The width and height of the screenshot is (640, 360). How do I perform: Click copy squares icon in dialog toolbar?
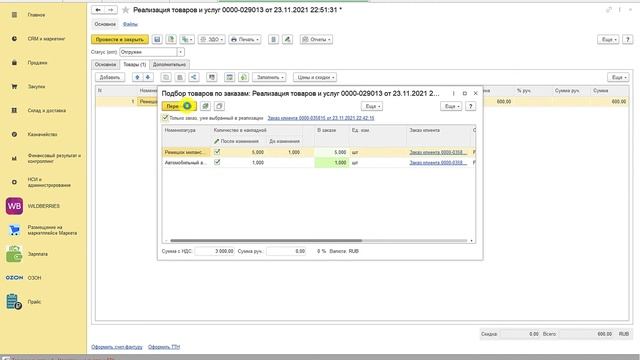pos(219,106)
